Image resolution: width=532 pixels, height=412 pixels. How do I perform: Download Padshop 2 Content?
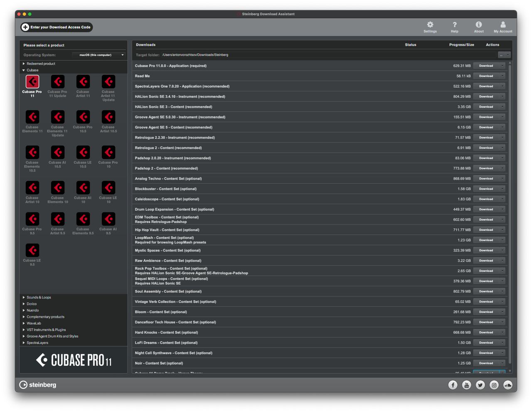point(486,168)
